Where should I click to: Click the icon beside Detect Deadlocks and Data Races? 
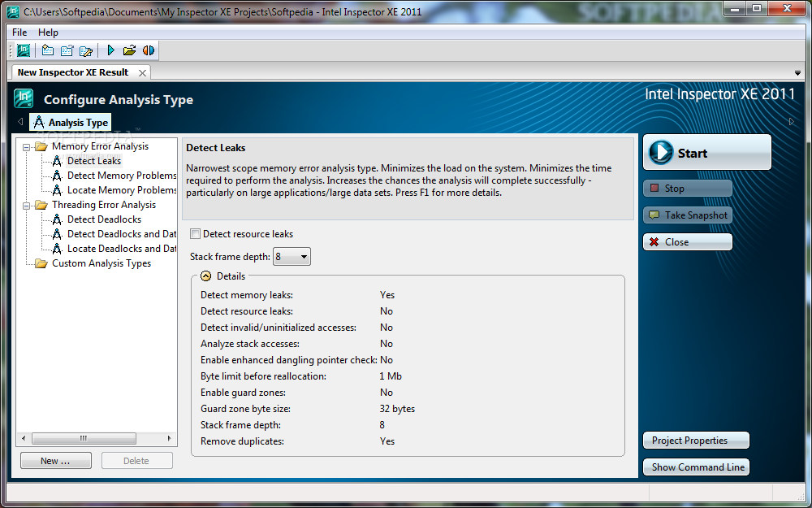[57, 234]
